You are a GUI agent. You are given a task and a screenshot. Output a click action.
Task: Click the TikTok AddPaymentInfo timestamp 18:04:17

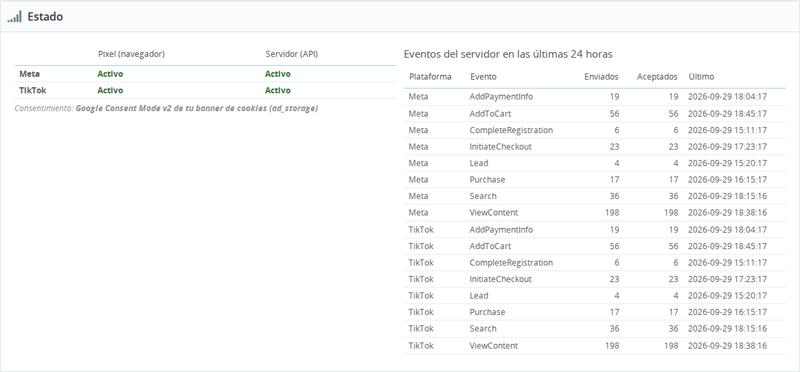(728, 230)
